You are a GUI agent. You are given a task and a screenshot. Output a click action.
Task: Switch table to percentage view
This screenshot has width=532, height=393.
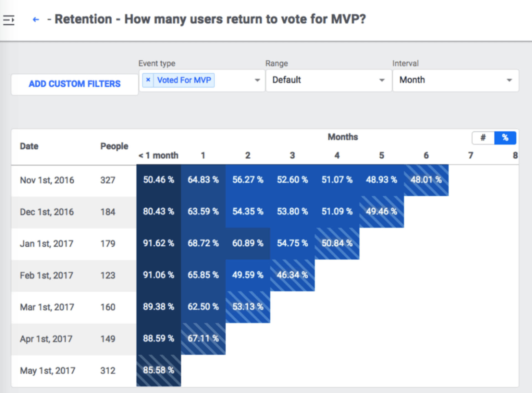pyautogui.click(x=505, y=138)
